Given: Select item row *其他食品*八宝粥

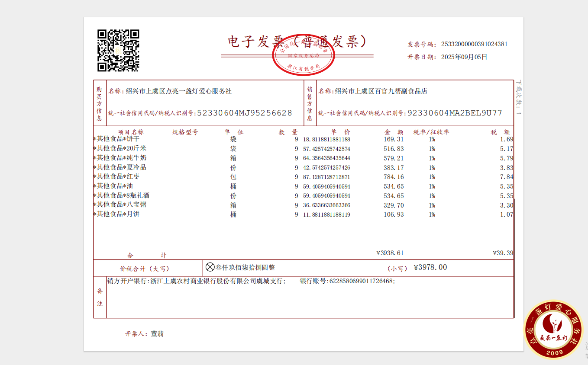Looking at the screenshot, I should 304,205.
